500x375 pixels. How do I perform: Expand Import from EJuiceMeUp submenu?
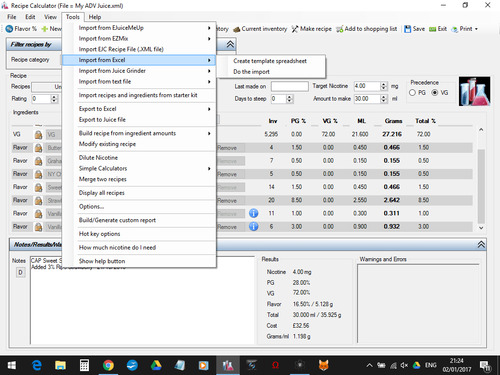coord(209,28)
